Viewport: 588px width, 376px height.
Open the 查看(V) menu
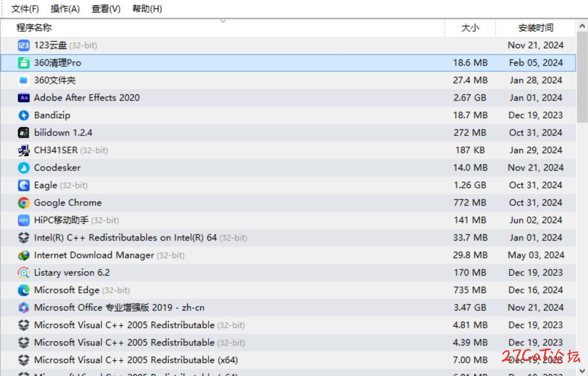[x=106, y=9]
